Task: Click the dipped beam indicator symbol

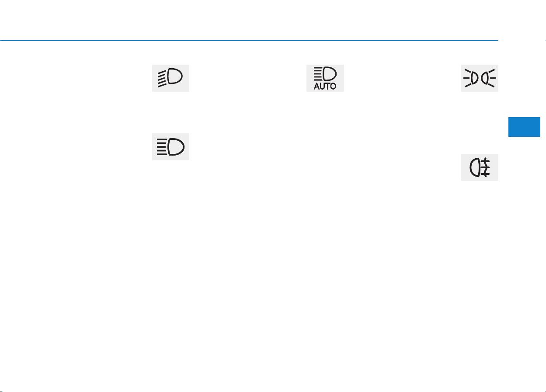Action: (x=170, y=78)
